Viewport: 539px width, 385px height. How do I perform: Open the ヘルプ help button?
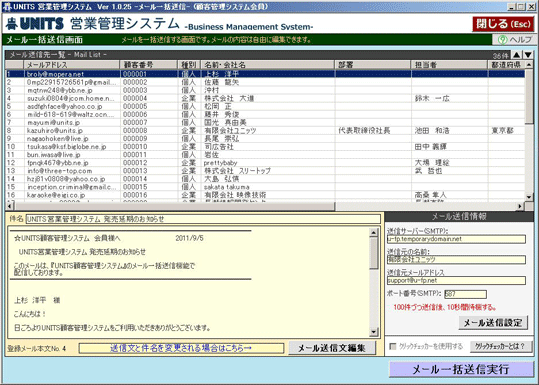point(516,40)
